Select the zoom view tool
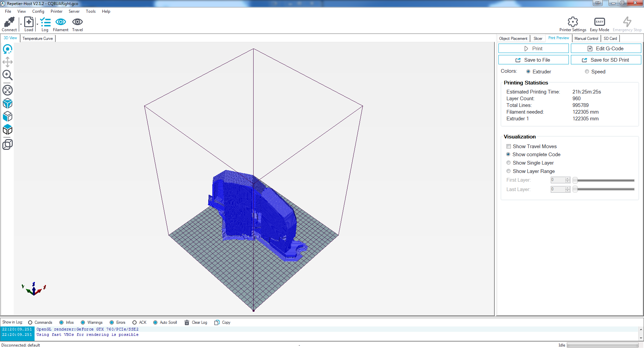This screenshot has width=644, height=362. pyautogui.click(x=7, y=75)
